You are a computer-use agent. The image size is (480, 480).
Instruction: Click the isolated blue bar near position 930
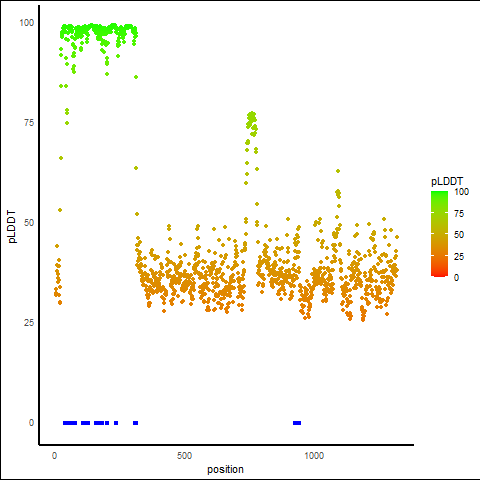[x=297, y=423]
